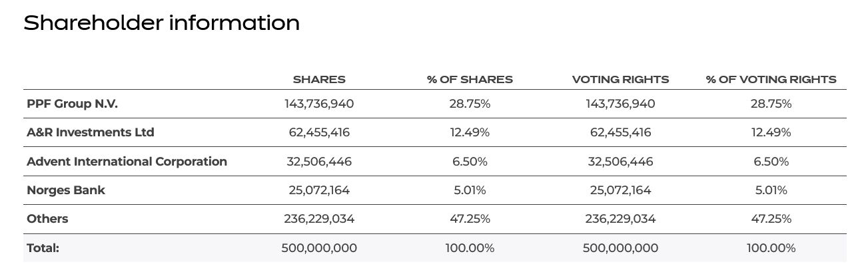Click Others' 47.25% of voting rights value
Screen dimensions: 868x272
click(771, 219)
